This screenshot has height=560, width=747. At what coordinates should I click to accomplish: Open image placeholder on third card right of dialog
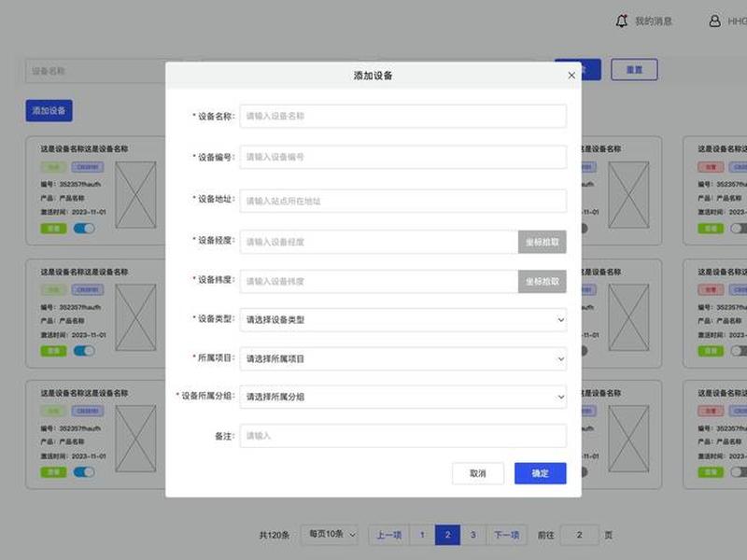pyautogui.click(x=628, y=439)
